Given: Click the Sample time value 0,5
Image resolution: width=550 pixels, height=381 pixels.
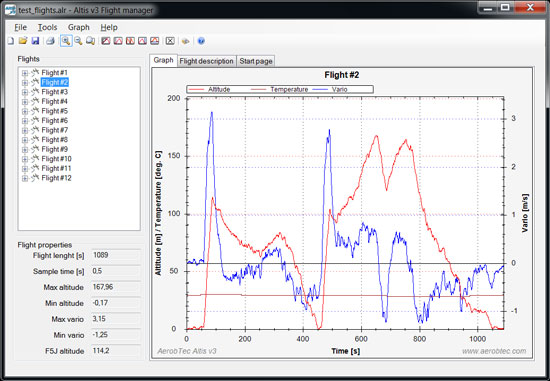Looking at the screenshot, I should pos(116,271).
